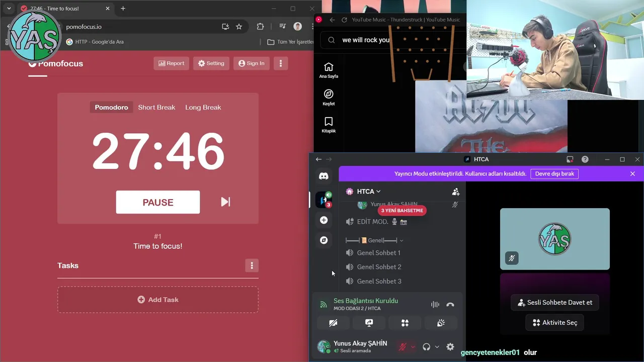Add a new task in Pomofocus
Viewport: 644px width, 362px height.
[158, 300]
